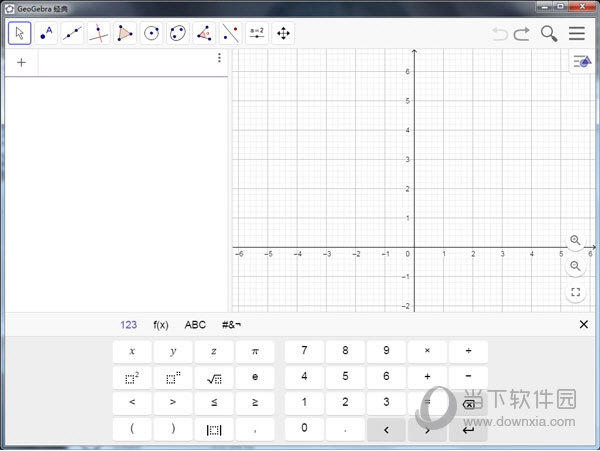The width and height of the screenshot is (600, 451).
Task: Tap the power exponent key
Action: pos(173,377)
